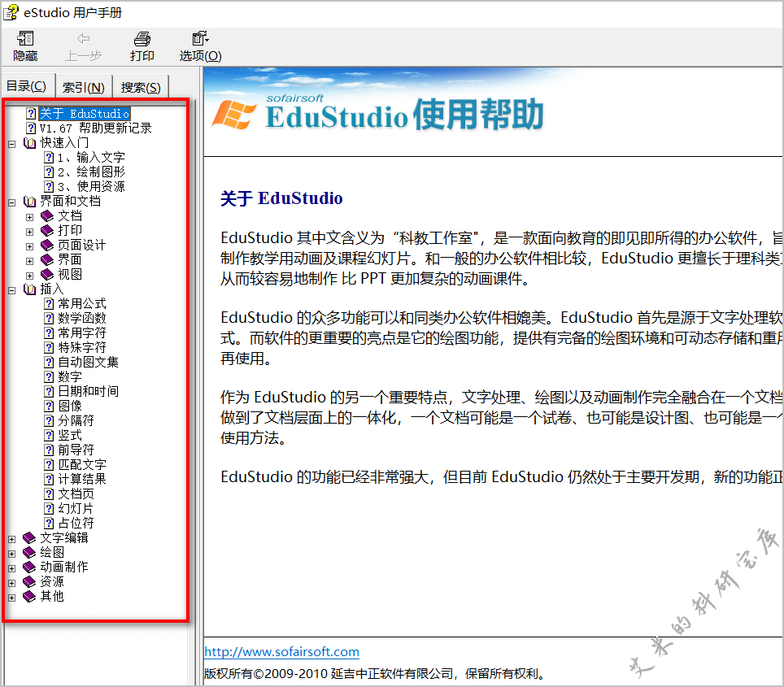Click the open book icon beside 快速入门
This screenshot has width=784, height=687.
[30, 143]
